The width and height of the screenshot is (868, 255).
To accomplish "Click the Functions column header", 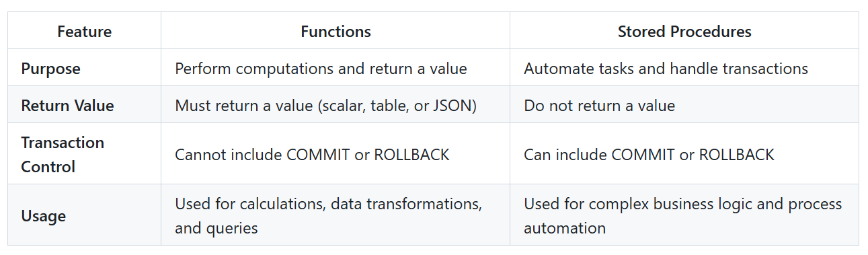I will point(336,32).
